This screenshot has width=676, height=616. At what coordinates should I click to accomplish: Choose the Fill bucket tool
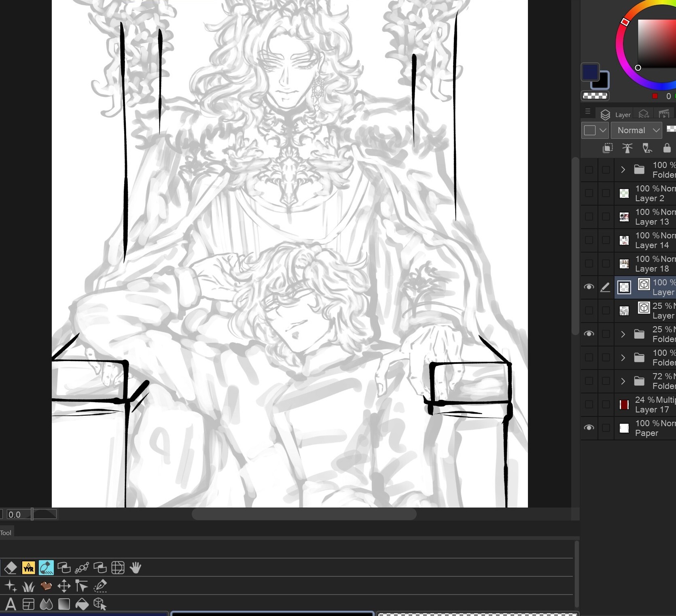pyautogui.click(x=82, y=604)
